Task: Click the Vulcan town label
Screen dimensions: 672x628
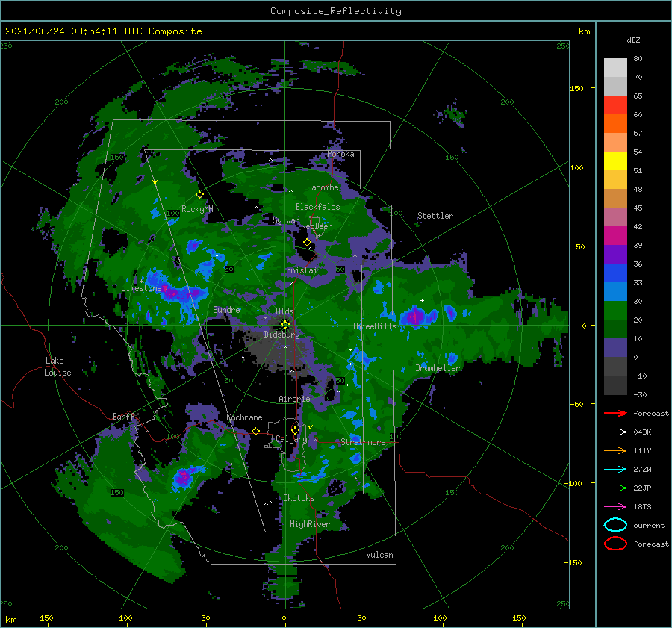Action: point(380,555)
